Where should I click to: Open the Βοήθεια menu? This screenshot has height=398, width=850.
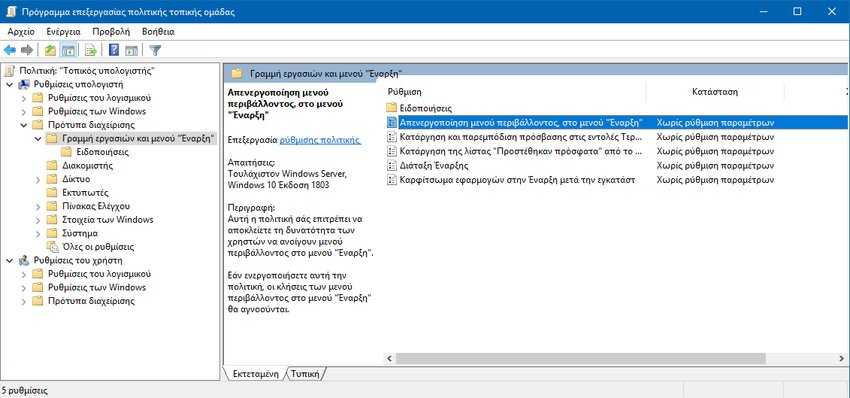pyautogui.click(x=158, y=31)
